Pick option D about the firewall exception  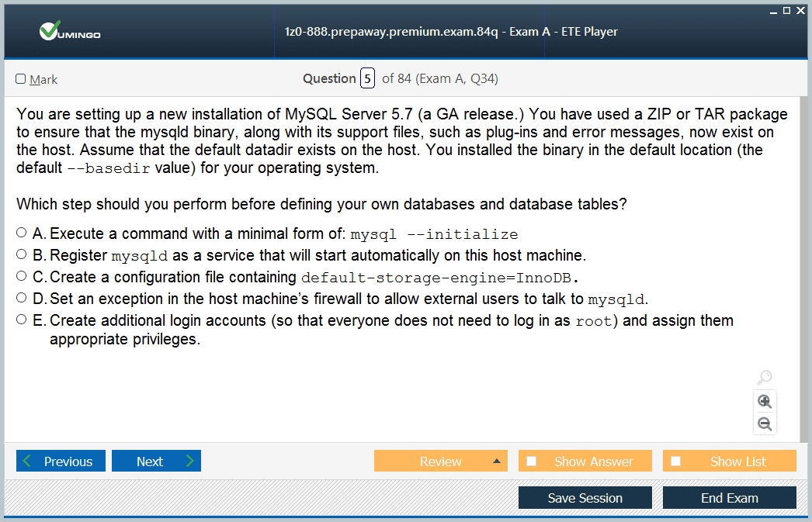coord(21,298)
